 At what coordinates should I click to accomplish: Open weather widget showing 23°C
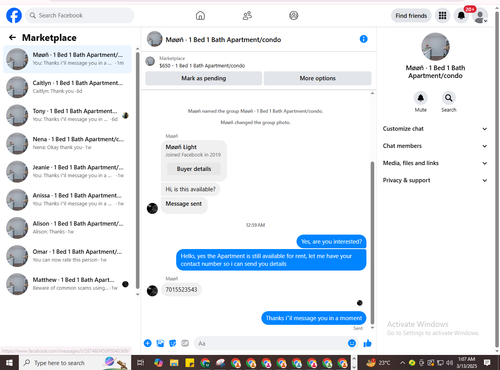pyautogui.click(x=378, y=363)
